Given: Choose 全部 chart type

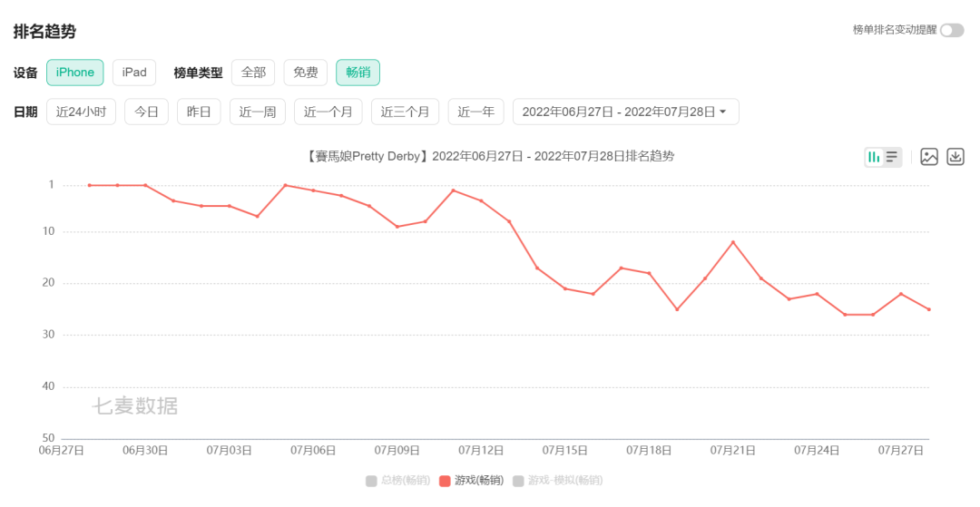Looking at the screenshot, I should [253, 73].
